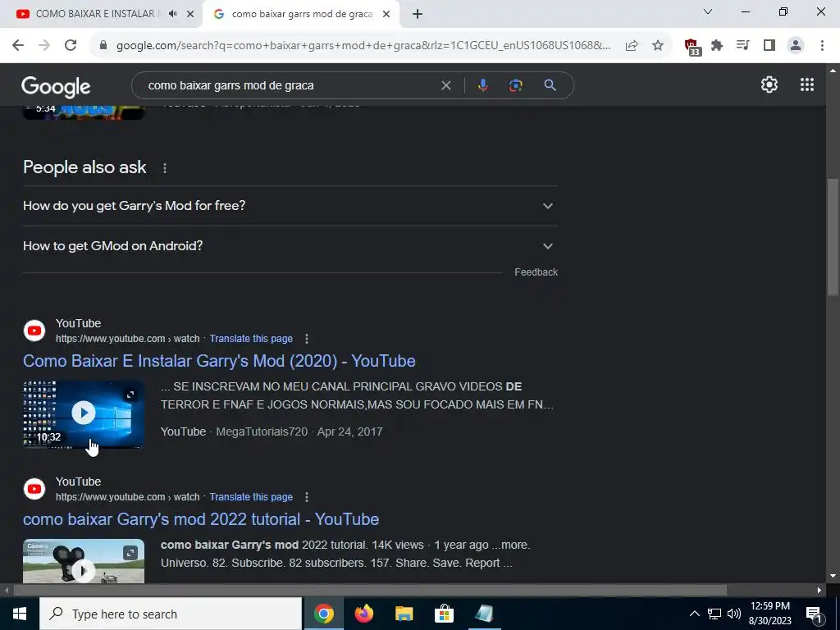Clear the search box text
The width and height of the screenshot is (840, 630).
(x=445, y=85)
